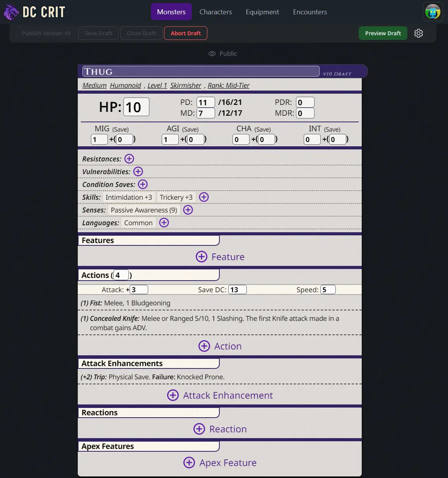The image size is (448, 478).
Task: Open the Trip attack enhancement entry
Action: 220,377
